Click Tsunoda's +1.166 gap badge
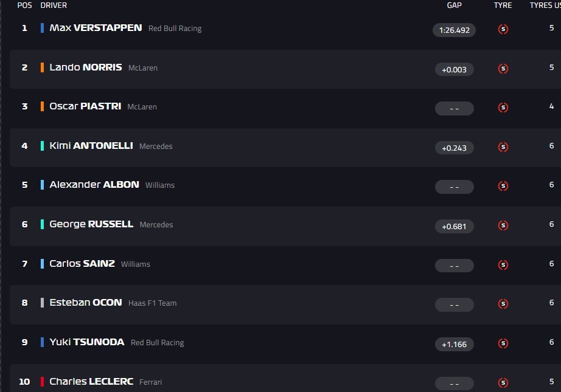This screenshot has height=392, width=561. pyautogui.click(x=454, y=344)
